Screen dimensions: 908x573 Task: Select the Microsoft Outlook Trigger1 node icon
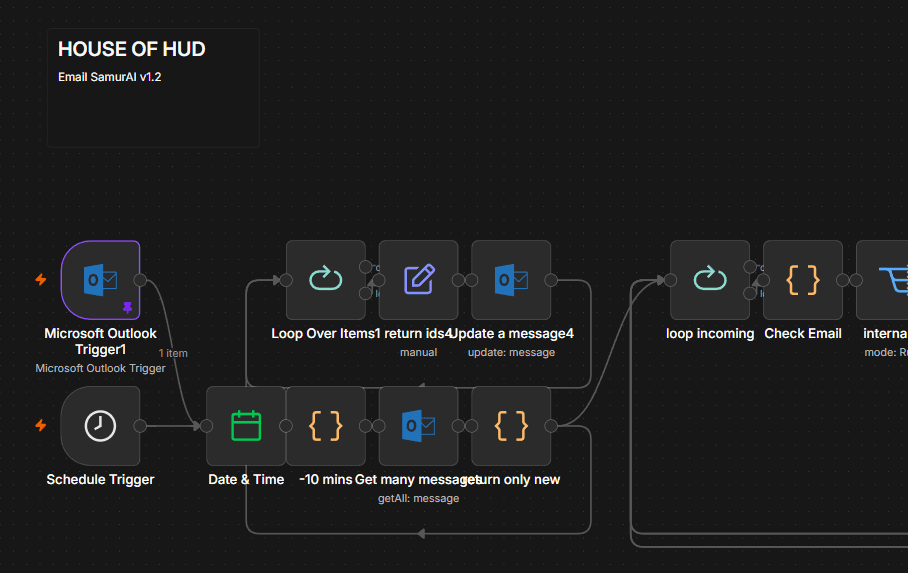click(100, 280)
